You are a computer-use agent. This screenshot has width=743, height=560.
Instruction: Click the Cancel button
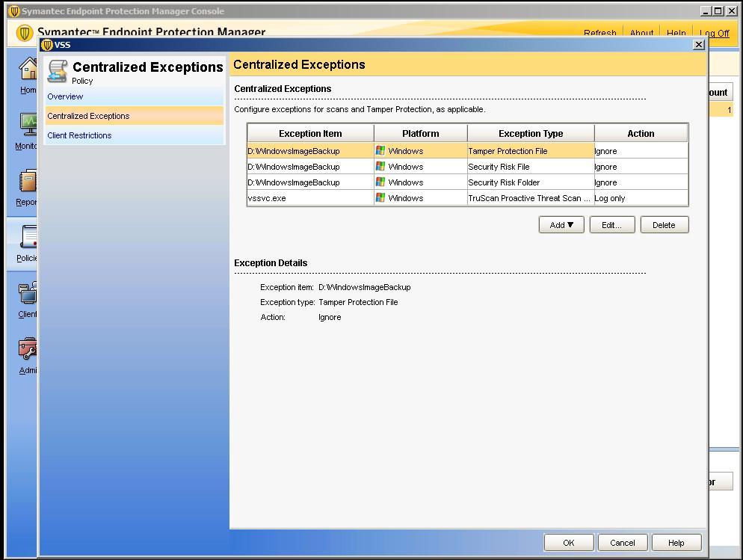click(x=622, y=543)
